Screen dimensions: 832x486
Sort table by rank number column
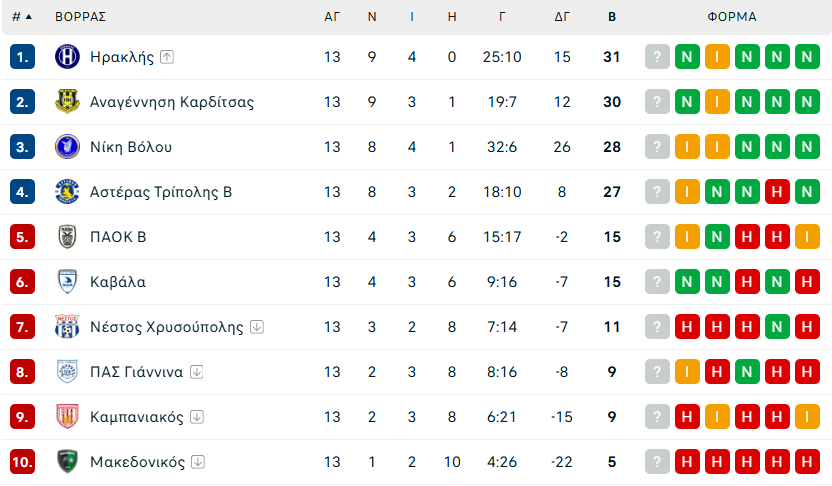coord(22,17)
